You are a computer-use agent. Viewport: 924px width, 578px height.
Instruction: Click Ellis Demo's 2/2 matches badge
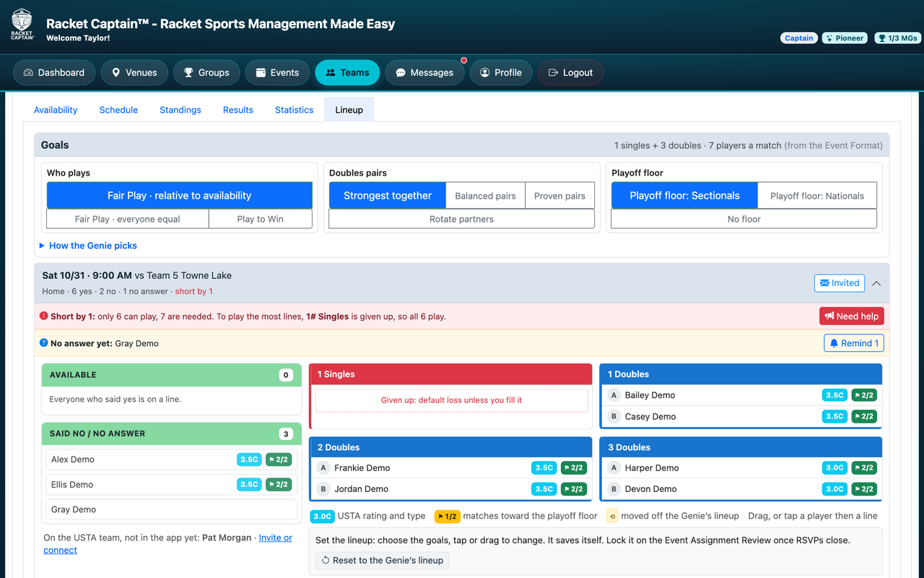[x=278, y=485]
